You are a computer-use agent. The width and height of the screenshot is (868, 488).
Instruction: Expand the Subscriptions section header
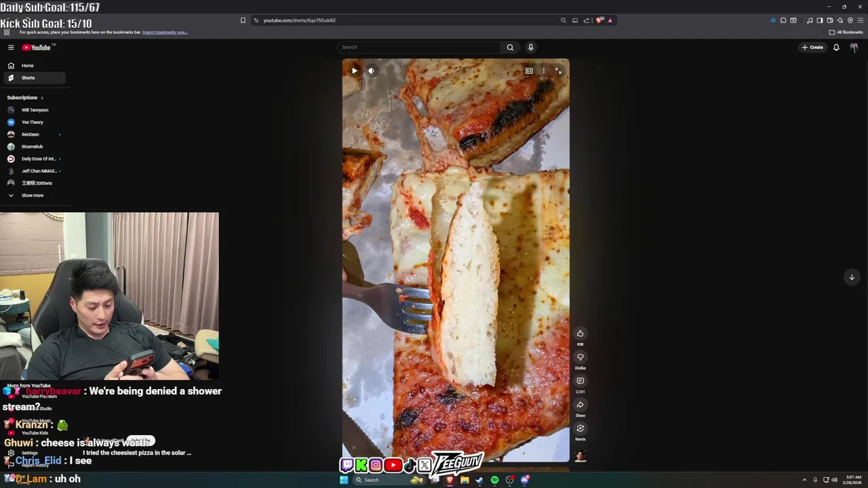[25, 98]
